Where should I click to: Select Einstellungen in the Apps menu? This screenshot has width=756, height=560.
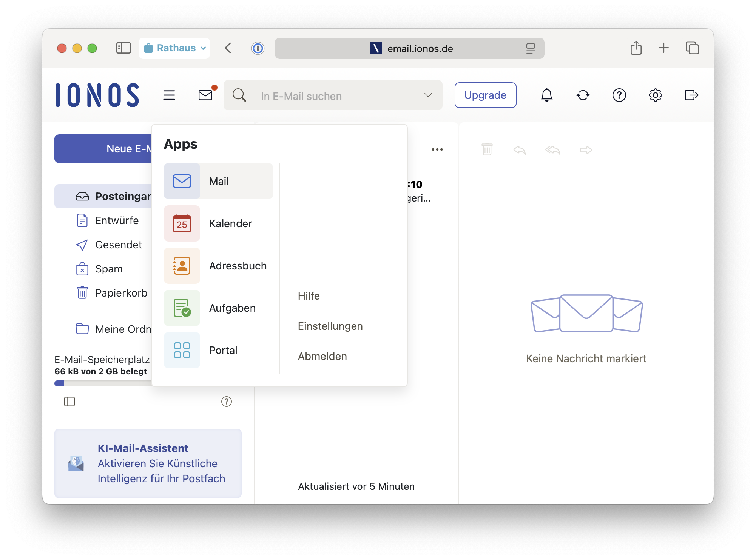click(330, 326)
